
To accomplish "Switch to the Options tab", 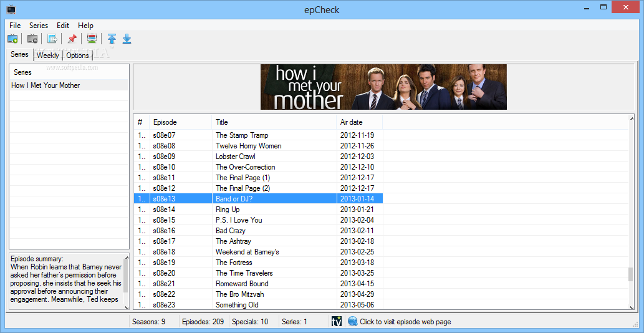I will 78,55.
